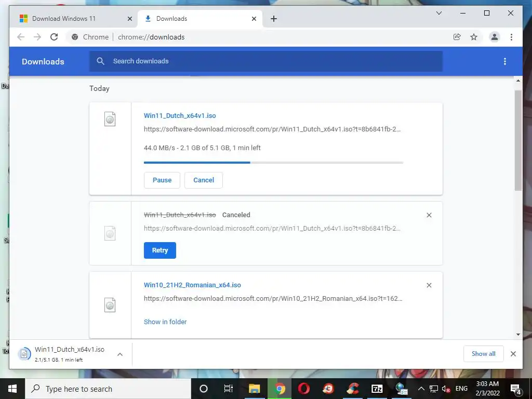Image resolution: width=532 pixels, height=399 pixels.
Task: Click the vertical scrollbar thumb
Action: (x=518, y=140)
